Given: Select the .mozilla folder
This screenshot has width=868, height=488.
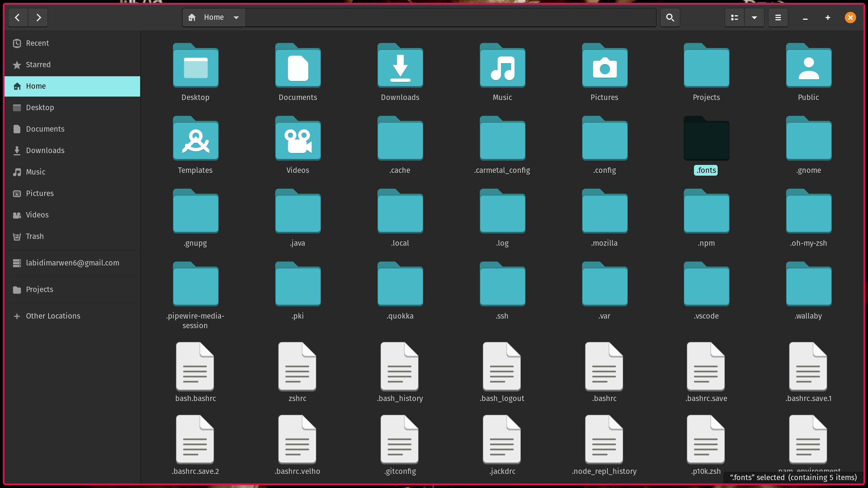Looking at the screenshot, I should (604, 211).
